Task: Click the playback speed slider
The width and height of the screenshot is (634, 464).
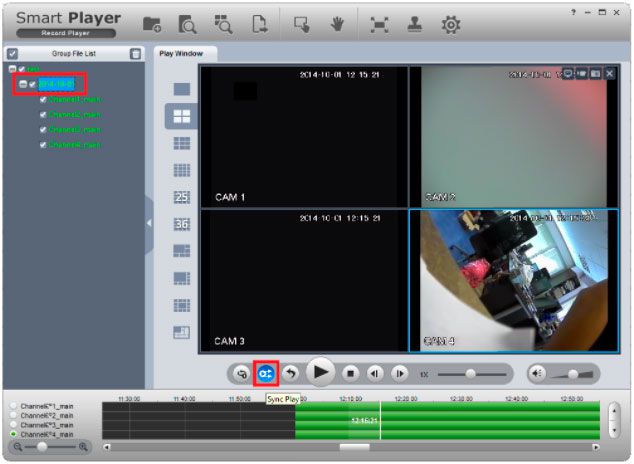Action: click(471, 373)
